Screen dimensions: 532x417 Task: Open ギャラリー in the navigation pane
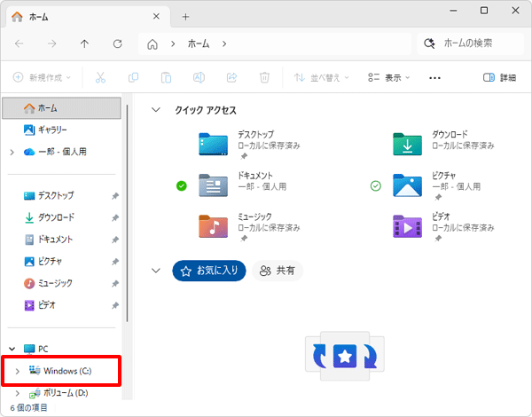point(61,130)
